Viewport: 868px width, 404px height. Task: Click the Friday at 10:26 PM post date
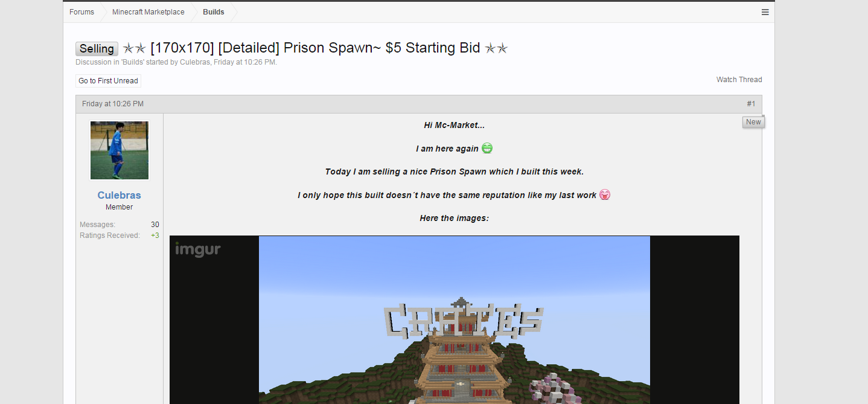pyautogui.click(x=113, y=104)
